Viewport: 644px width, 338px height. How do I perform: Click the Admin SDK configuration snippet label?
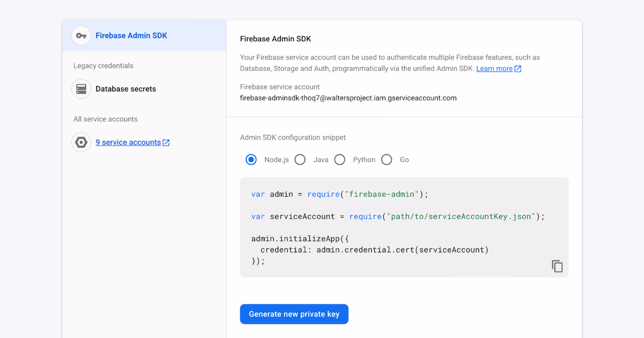click(293, 137)
